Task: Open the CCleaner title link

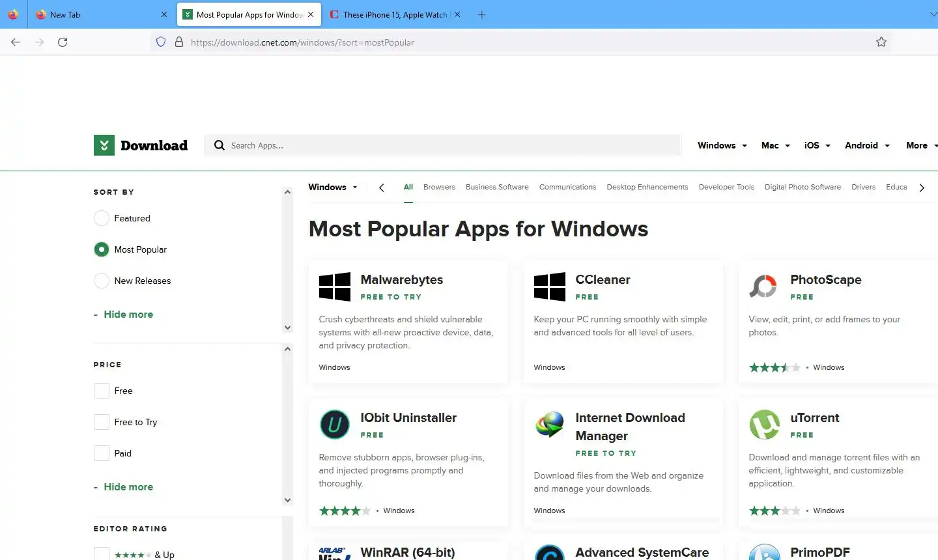Action: pyautogui.click(x=603, y=279)
